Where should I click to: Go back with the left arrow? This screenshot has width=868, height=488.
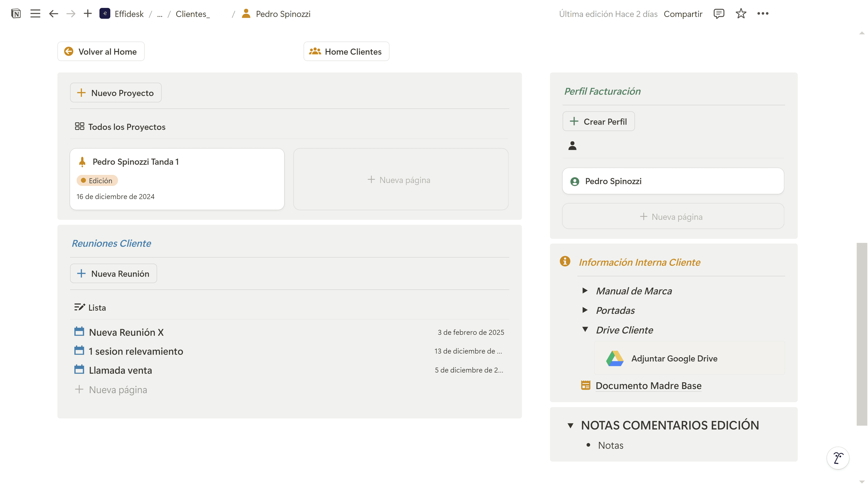pos(54,14)
